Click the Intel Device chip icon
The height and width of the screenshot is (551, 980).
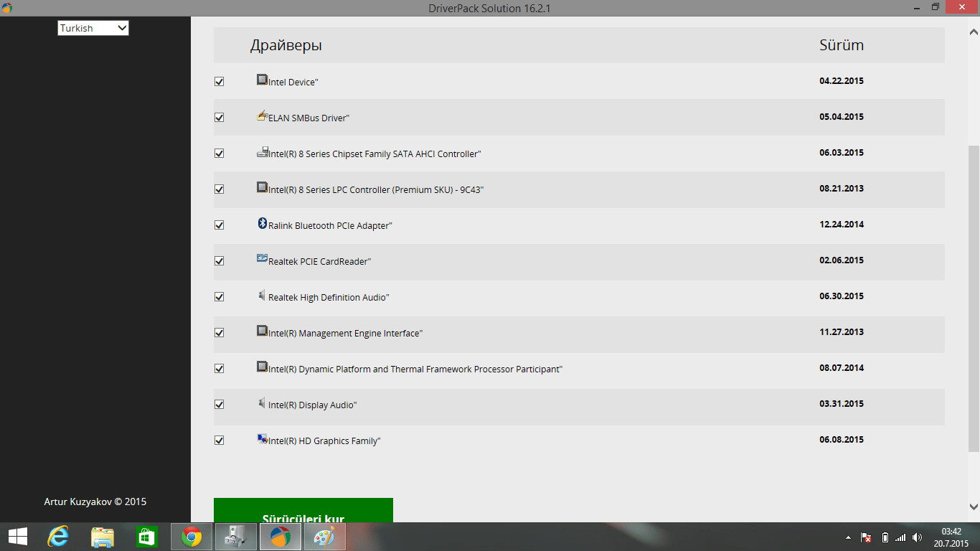[262, 80]
